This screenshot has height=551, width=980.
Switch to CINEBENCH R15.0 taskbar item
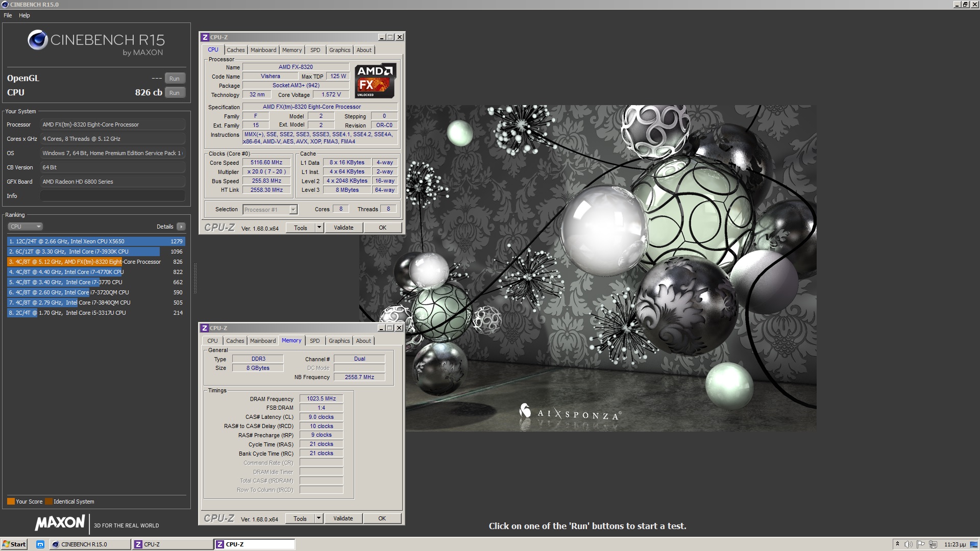click(90, 544)
